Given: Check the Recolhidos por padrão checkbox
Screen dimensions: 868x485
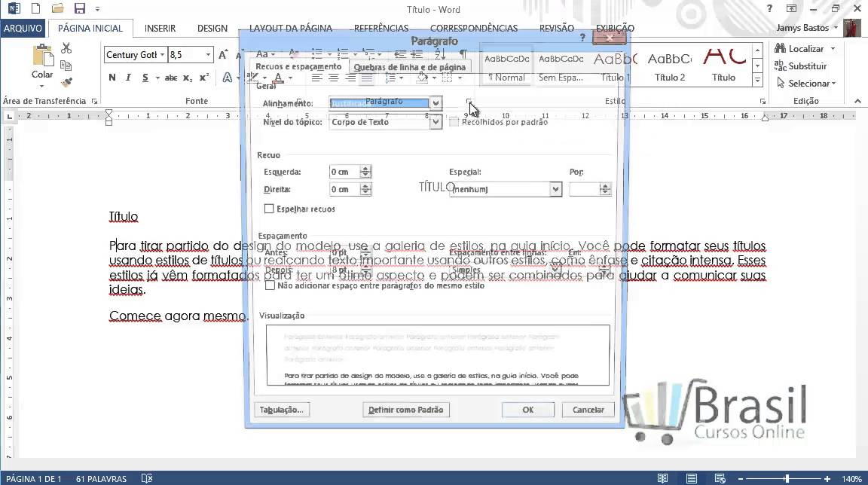Looking at the screenshot, I should coord(454,122).
